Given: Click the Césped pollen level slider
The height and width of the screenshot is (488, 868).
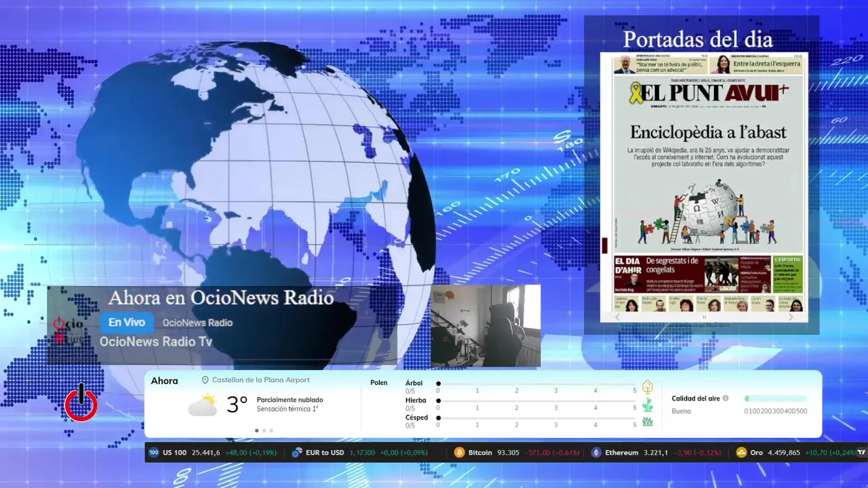Looking at the screenshot, I should 536,418.
